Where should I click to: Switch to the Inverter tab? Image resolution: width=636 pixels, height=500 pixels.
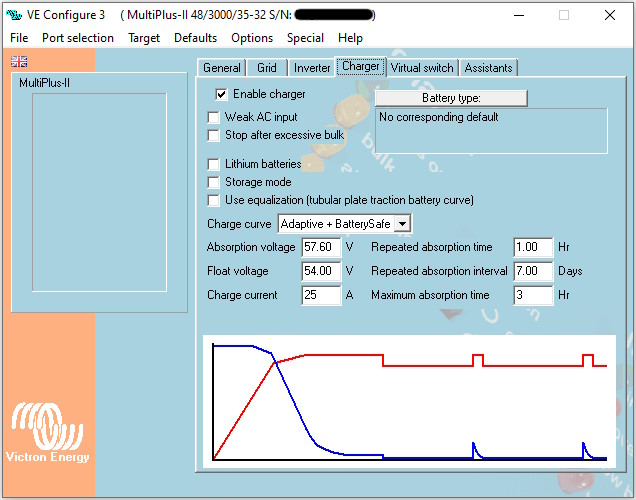point(312,68)
